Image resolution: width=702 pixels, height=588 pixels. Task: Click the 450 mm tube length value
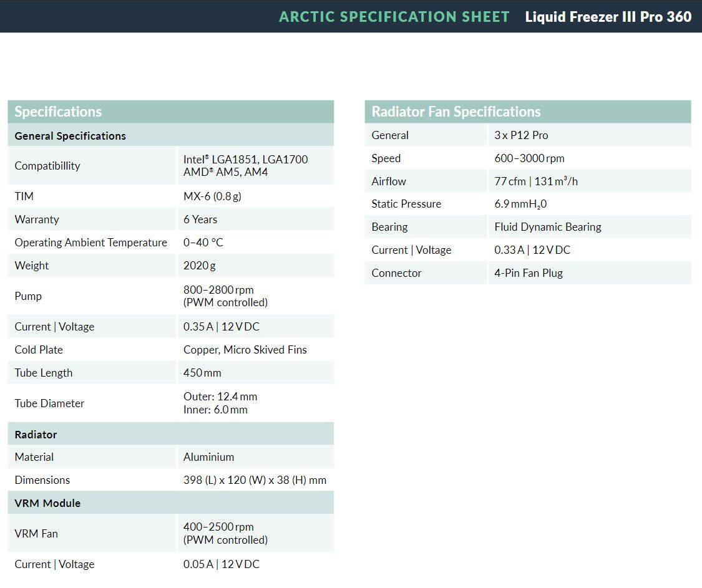[x=202, y=373]
